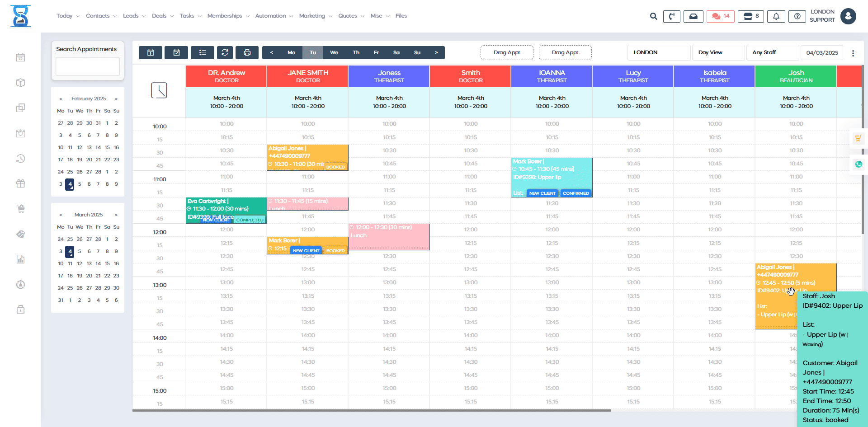This screenshot has height=427, width=868.
Task: Open the WhatsApp icon on right edge
Action: pos(859,164)
